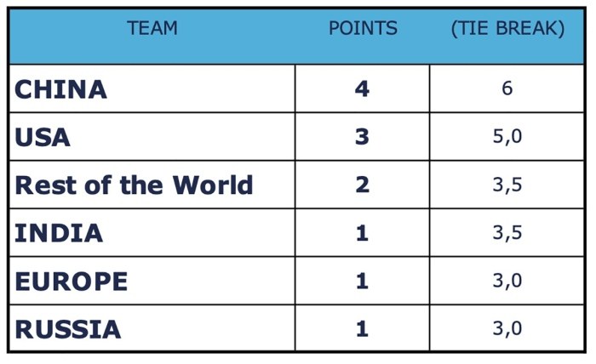Click India's tie break value 3,5
The image size is (596, 364).
(507, 233)
